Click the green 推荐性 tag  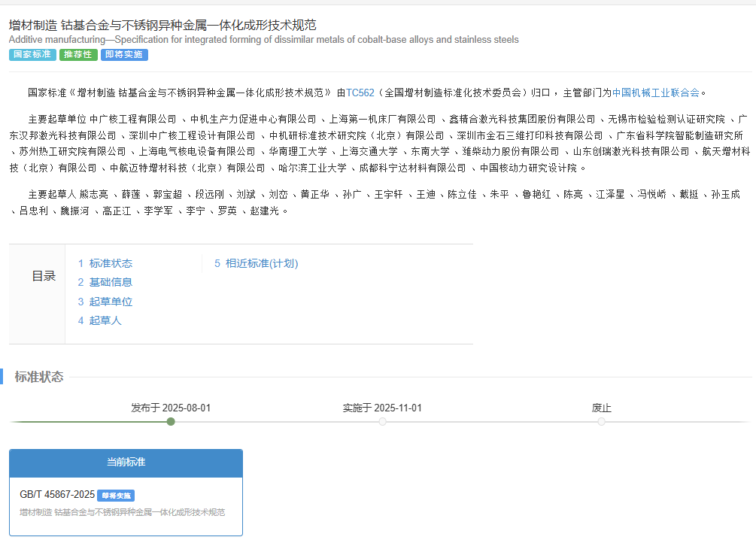pos(78,55)
